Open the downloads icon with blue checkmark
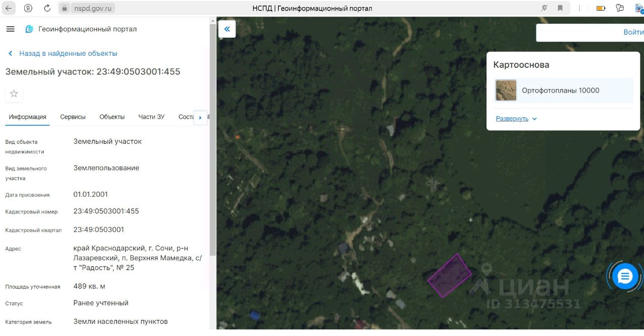Screen dimensions: 644x336 [x=639, y=8]
